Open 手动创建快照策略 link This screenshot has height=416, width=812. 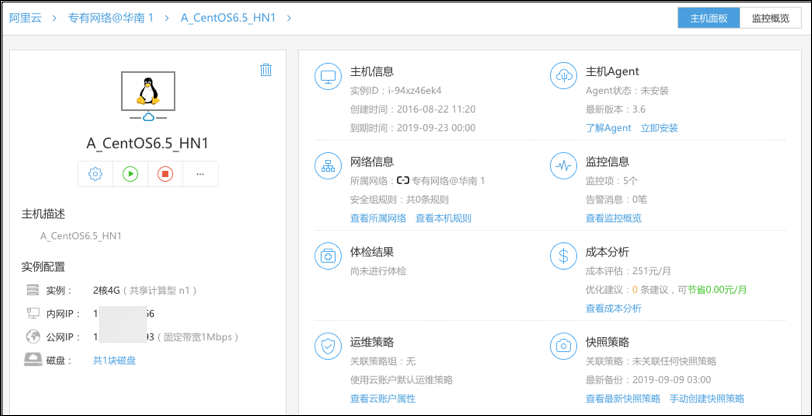pyautogui.click(x=707, y=398)
